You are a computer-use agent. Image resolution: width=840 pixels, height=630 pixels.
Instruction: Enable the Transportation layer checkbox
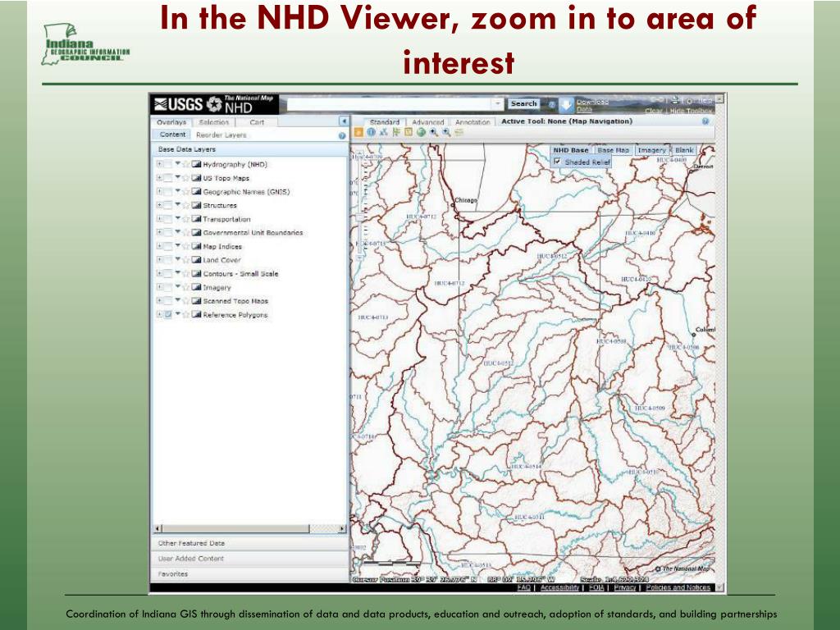tap(168, 219)
